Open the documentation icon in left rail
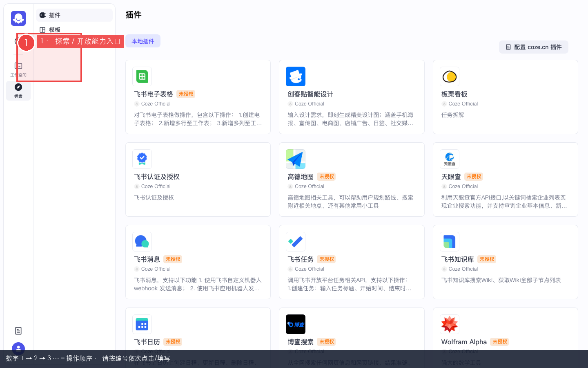The image size is (588, 368). tap(18, 331)
